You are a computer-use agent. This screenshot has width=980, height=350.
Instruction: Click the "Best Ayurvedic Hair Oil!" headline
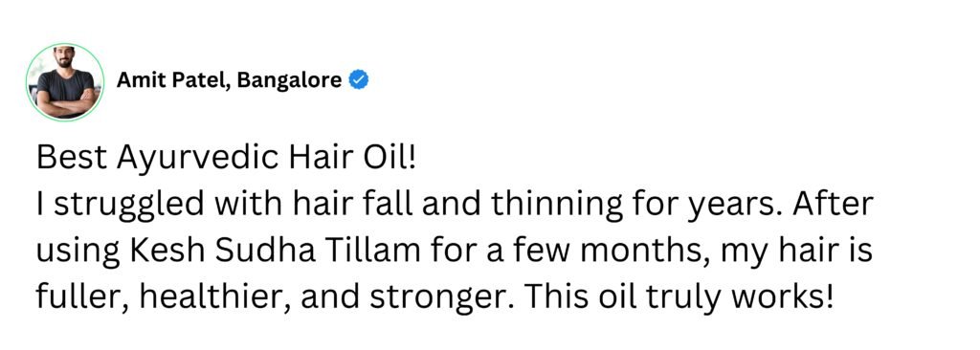point(226,158)
